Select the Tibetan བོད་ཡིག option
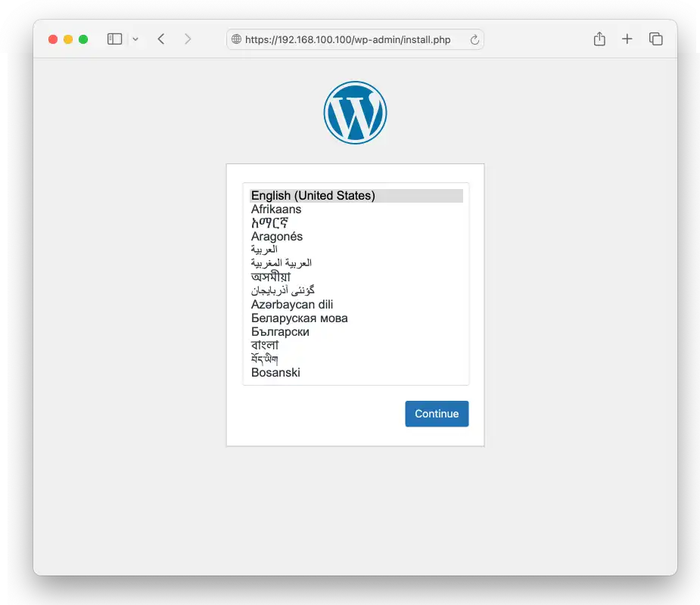 pos(356,358)
